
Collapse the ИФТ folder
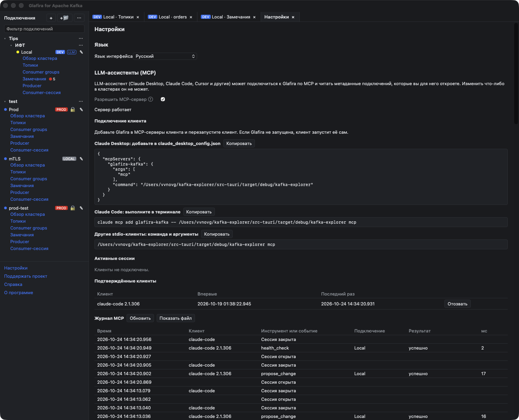pyautogui.click(x=11, y=45)
